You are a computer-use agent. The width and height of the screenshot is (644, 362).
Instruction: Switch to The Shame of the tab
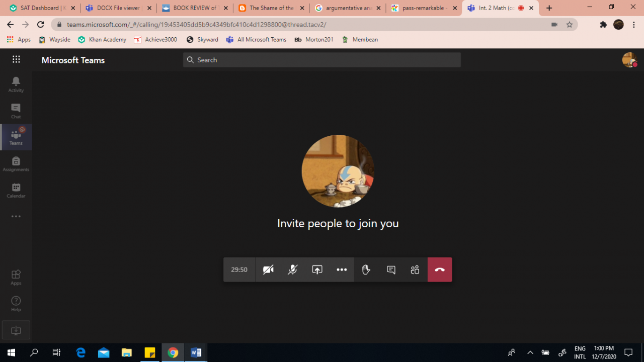pyautogui.click(x=271, y=8)
